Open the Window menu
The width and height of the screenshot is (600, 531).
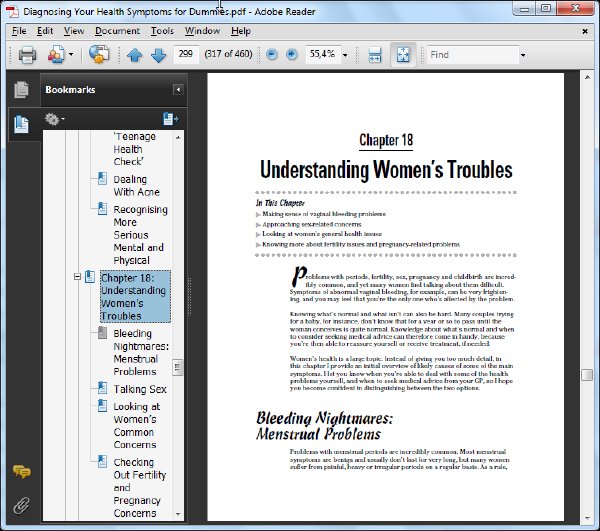202,31
